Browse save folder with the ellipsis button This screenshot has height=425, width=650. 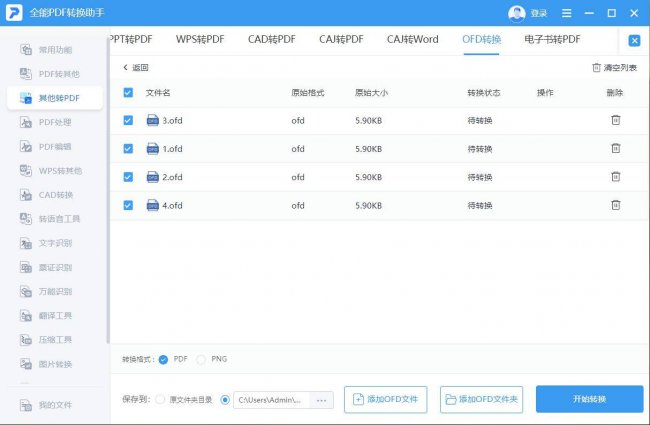point(321,400)
